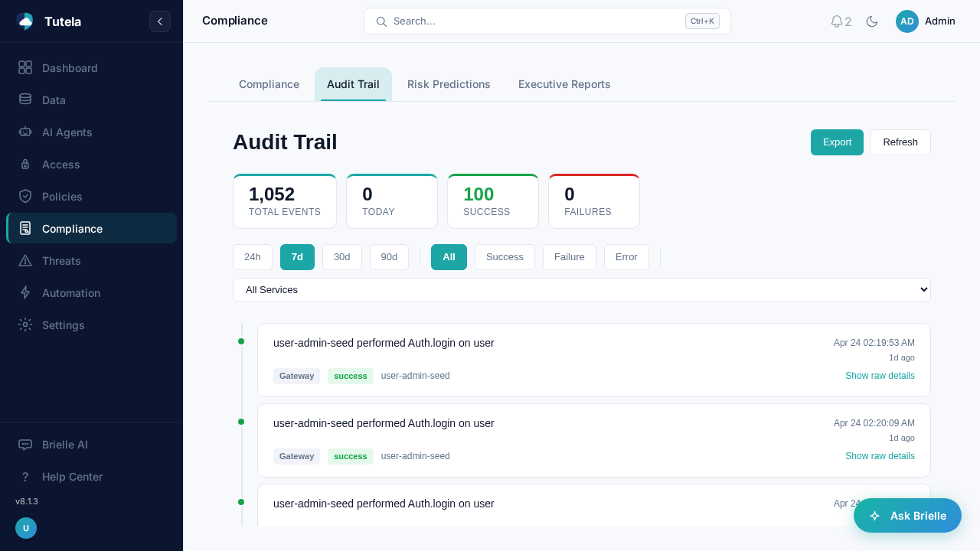Viewport: 980px width, 551px height.
Task: Collapse the sidebar with chevron button
Action: pos(160,21)
